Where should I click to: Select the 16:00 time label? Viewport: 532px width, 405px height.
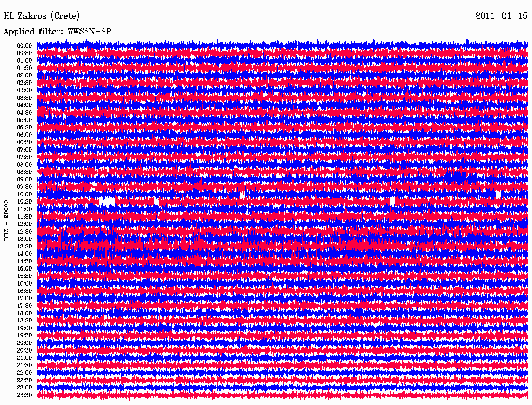click(24, 283)
